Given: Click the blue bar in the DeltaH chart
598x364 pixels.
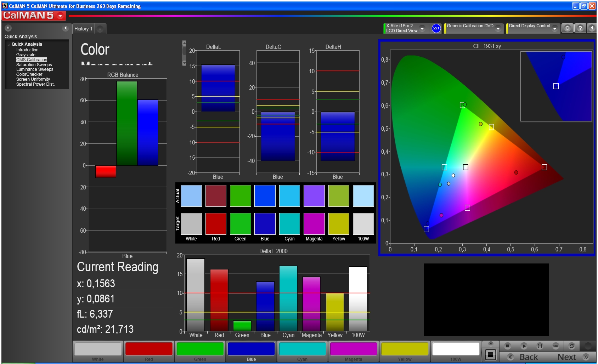Looking at the screenshot, I should pyautogui.click(x=338, y=136).
